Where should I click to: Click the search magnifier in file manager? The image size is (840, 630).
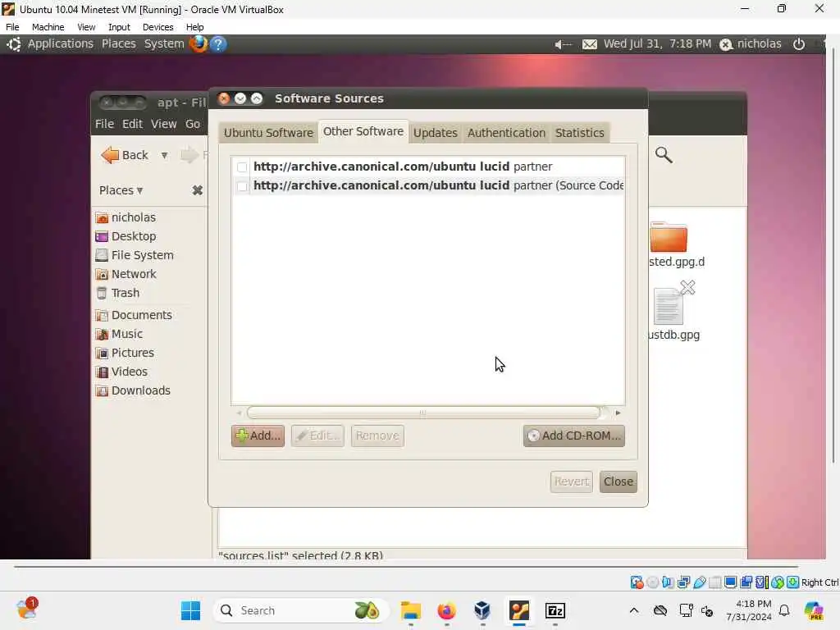[663, 155]
